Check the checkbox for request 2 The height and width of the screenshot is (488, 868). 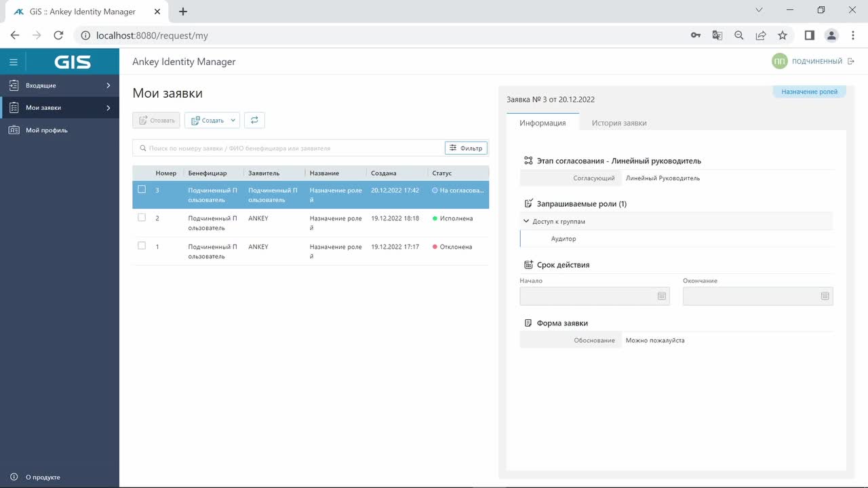142,218
